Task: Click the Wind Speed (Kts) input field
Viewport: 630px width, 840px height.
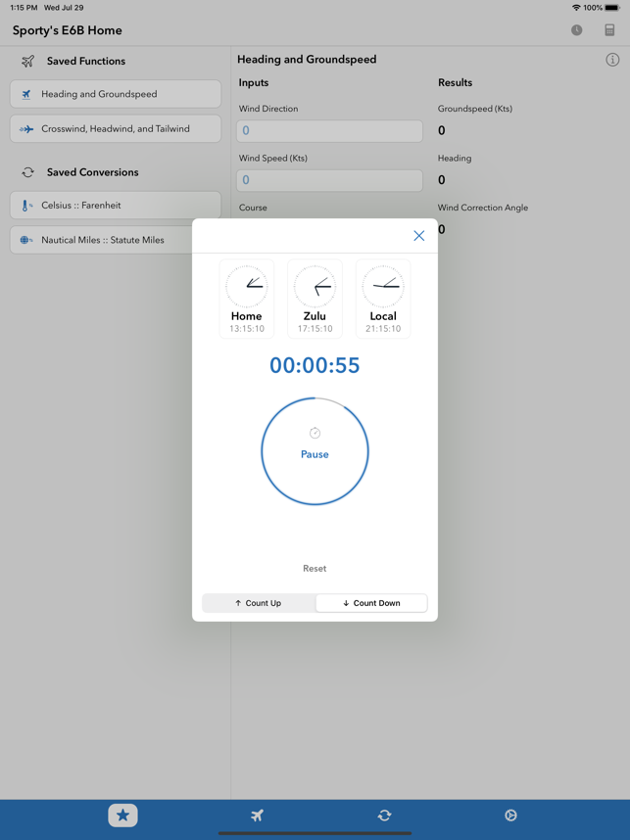Action: [x=329, y=180]
